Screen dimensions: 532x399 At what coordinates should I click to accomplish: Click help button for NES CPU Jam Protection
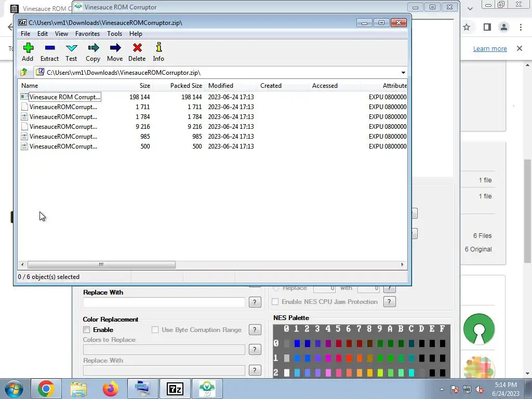(390, 302)
